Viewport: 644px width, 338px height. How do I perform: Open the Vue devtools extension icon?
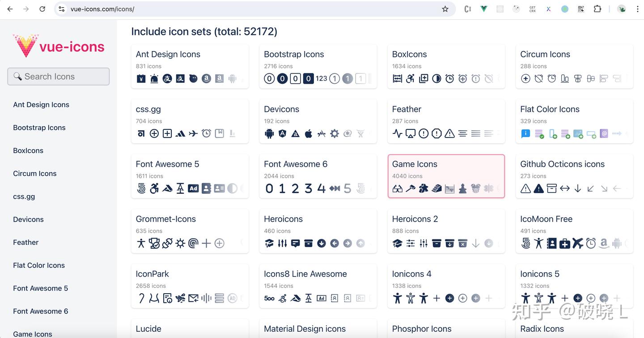tap(483, 9)
